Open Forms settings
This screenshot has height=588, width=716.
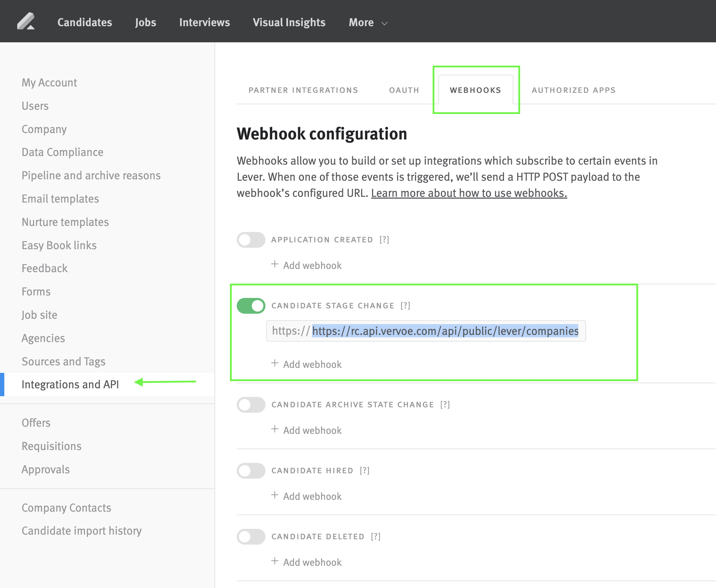tap(36, 291)
